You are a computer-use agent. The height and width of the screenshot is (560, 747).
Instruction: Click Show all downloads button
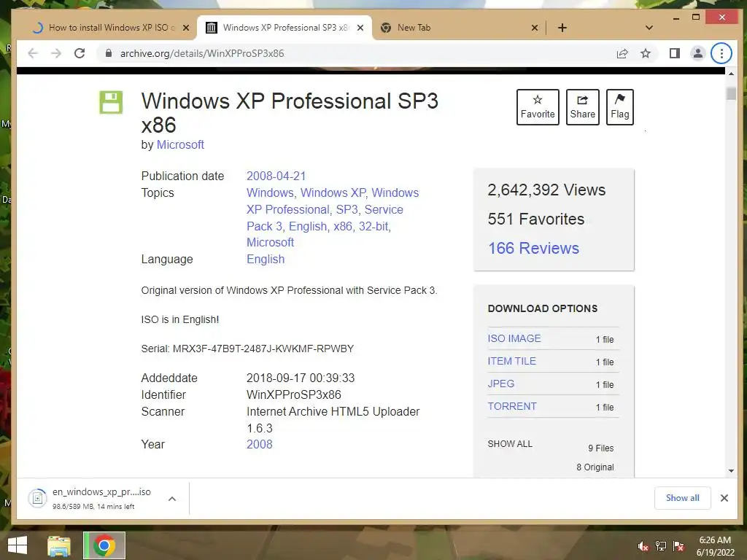point(682,498)
